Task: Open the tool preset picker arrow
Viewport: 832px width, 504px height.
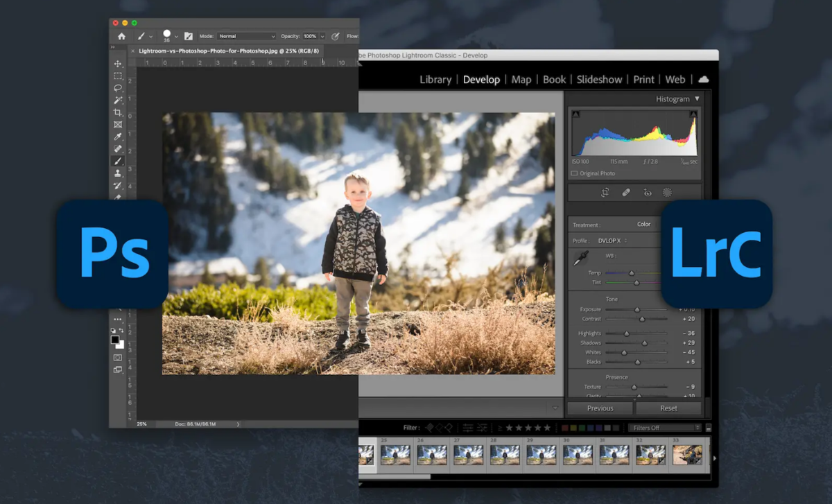Action: point(150,36)
